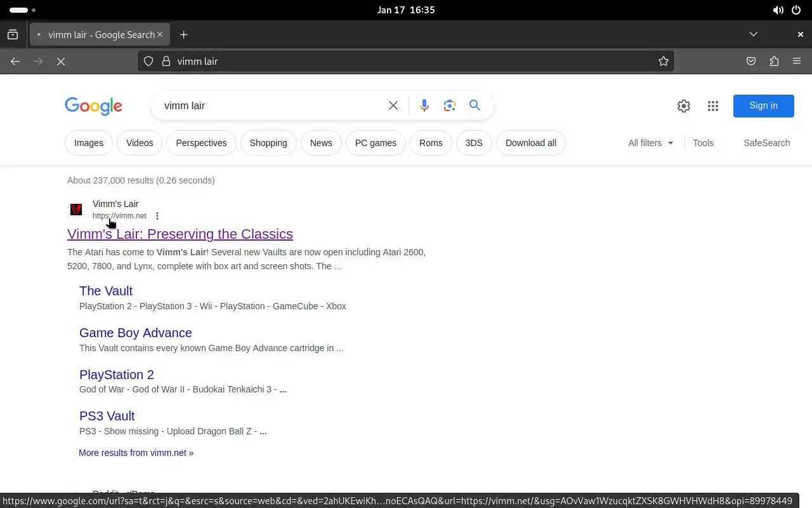Open Vimm's Lair: Preserving the Classics link
This screenshot has height=508, width=812.
(180, 234)
